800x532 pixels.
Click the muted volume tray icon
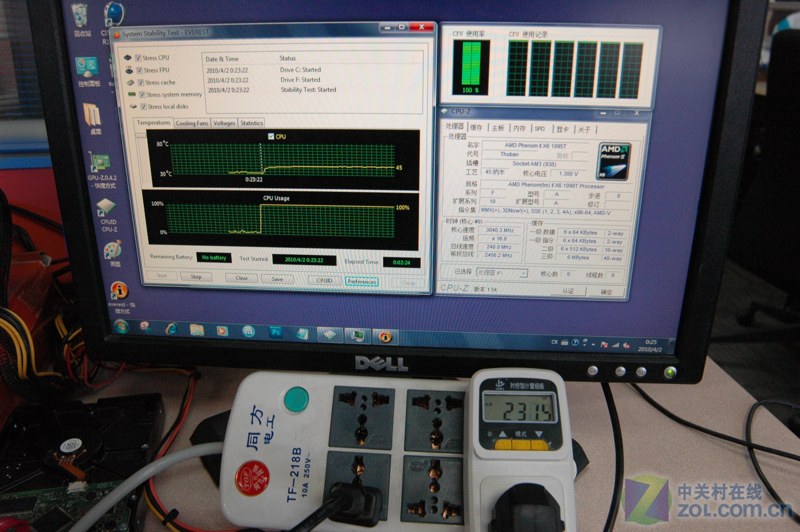[626, 346]
